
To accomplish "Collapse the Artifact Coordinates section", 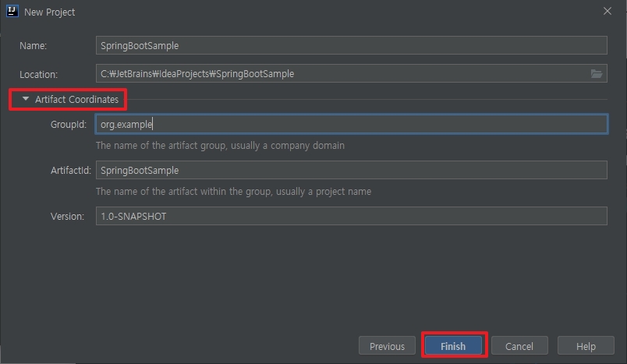I will (x=26, y=99).
